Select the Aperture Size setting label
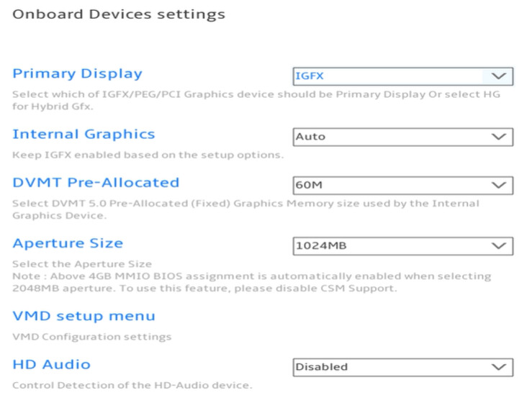This screenshot has width=532, height=408. coord(68,243)
